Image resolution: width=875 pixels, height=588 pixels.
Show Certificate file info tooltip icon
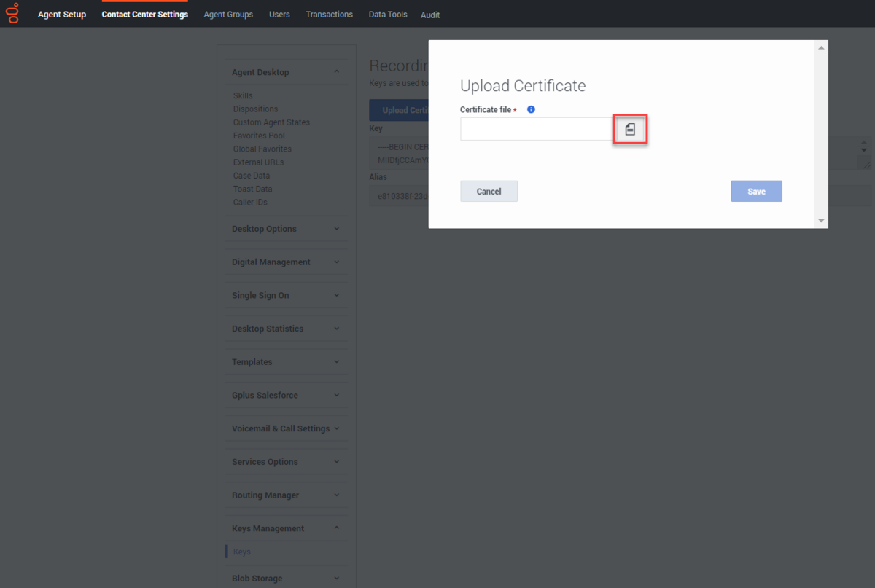tap(531, 109)
